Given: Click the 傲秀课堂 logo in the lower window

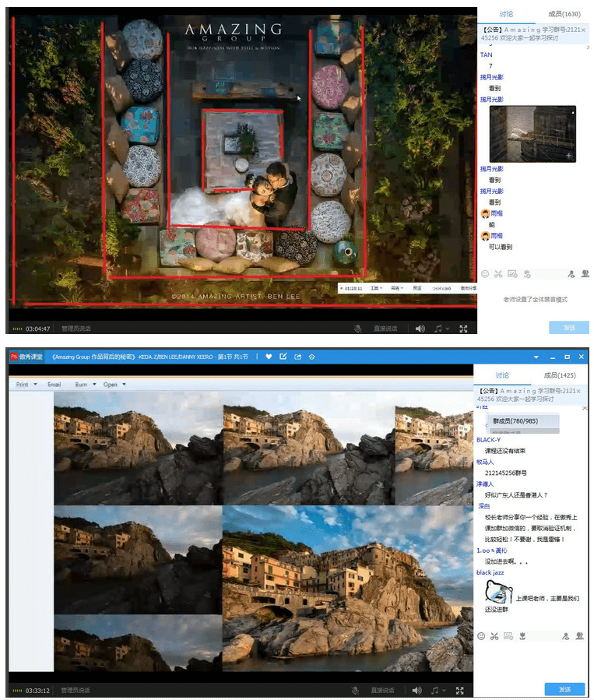Looking at the screenshot, I should click(26, 357).
